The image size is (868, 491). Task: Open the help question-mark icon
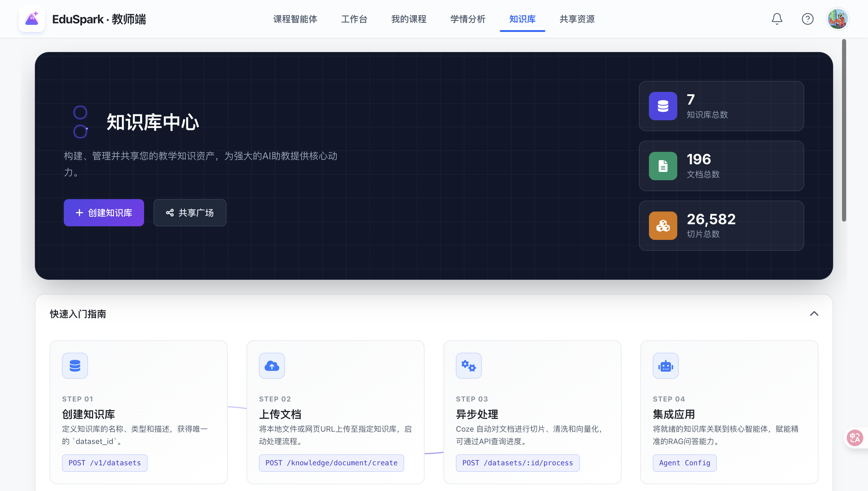coord(807,19)
